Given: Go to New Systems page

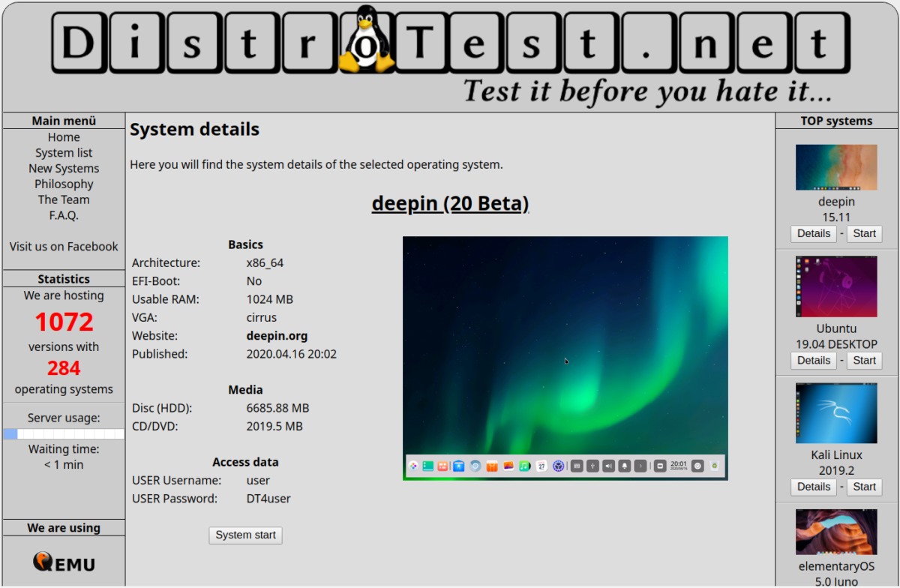Looking at the screenshot, I should (x=64, y=169).
